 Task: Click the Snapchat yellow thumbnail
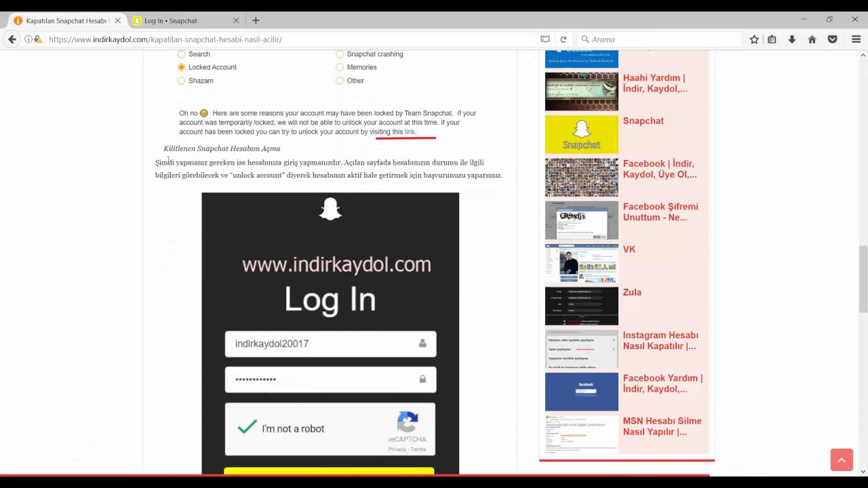(582, 134)
